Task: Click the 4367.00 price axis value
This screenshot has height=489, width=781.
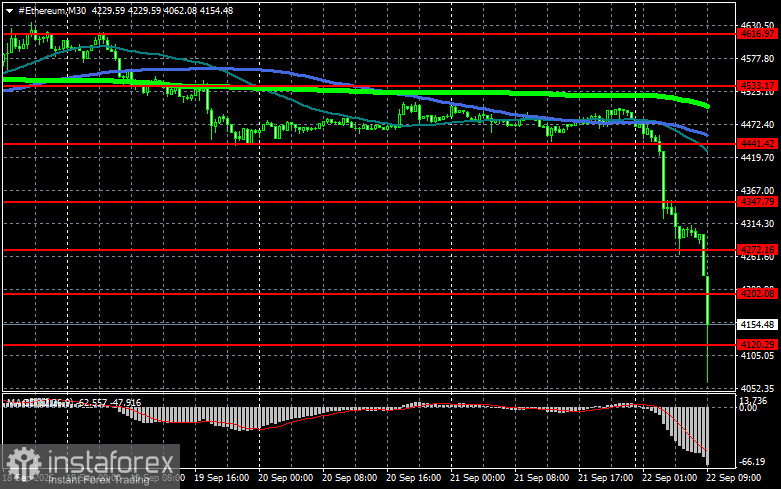Action: tap(757, 191)
